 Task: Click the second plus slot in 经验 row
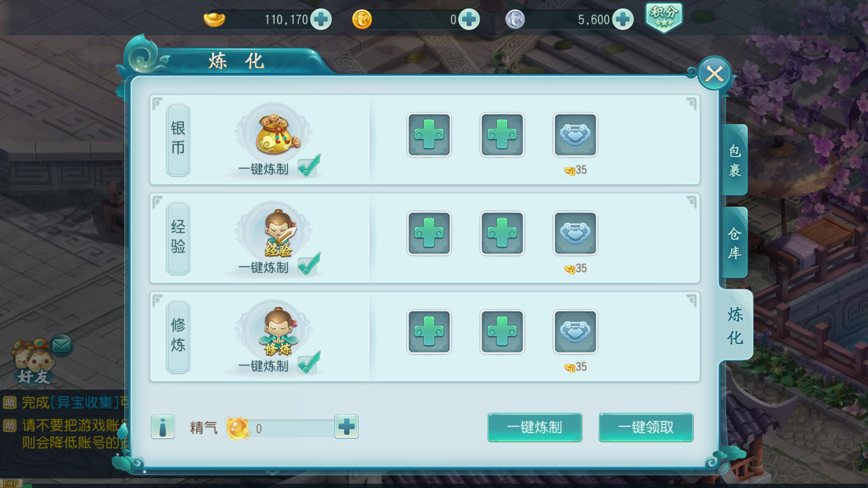(x=502, y=233)
